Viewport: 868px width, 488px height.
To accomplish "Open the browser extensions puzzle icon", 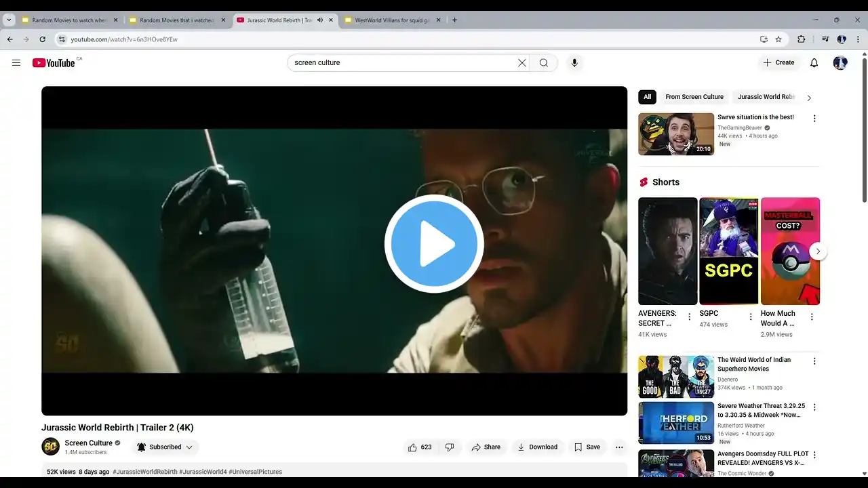I will click(801, 39).
